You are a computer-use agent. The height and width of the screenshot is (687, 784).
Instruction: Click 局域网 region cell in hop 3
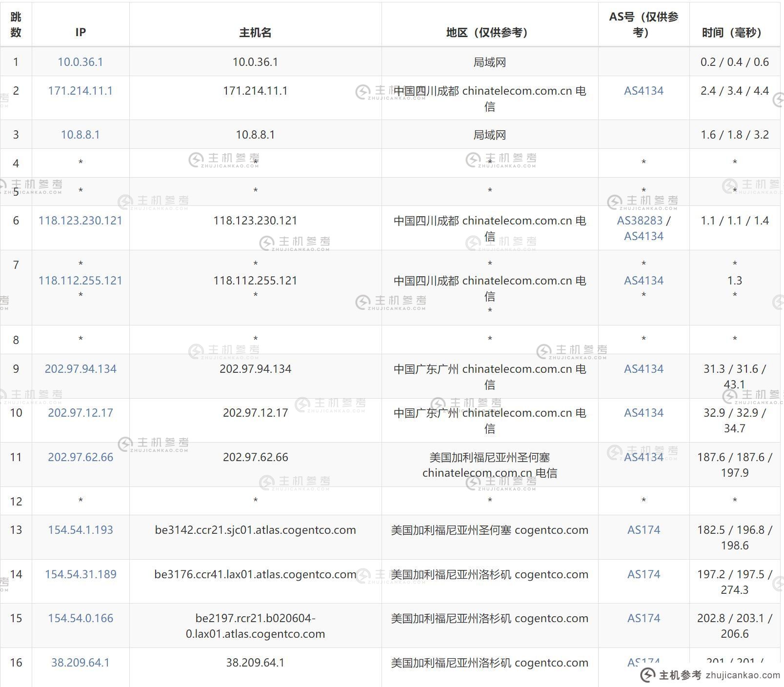point(490,135)
